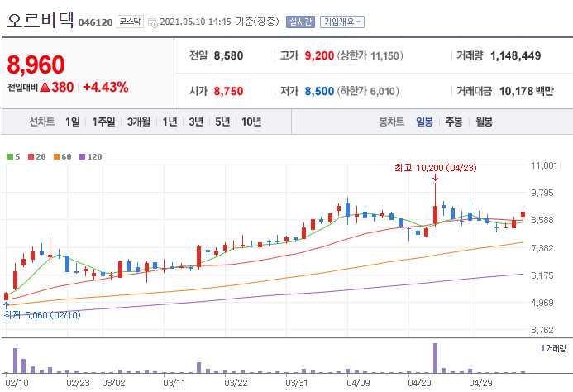Screen dimensions: 573x392
Task: Click the red 20-day moving average swatch
Action: pos(31,157)
